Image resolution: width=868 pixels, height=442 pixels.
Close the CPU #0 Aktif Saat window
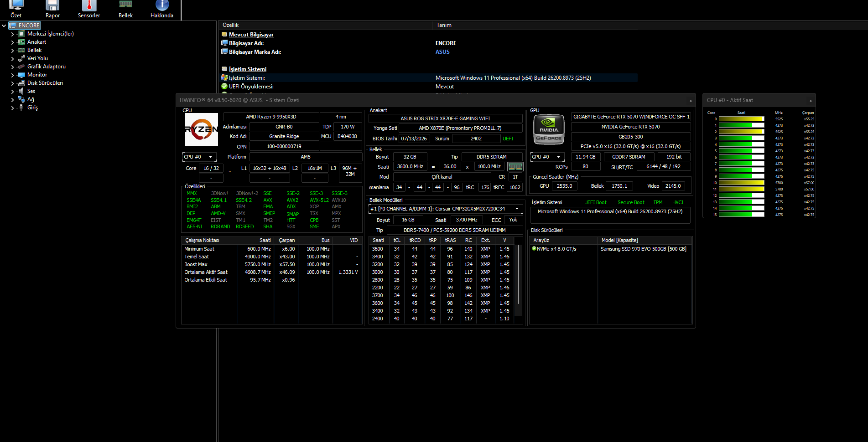click(x=811, y=101)
